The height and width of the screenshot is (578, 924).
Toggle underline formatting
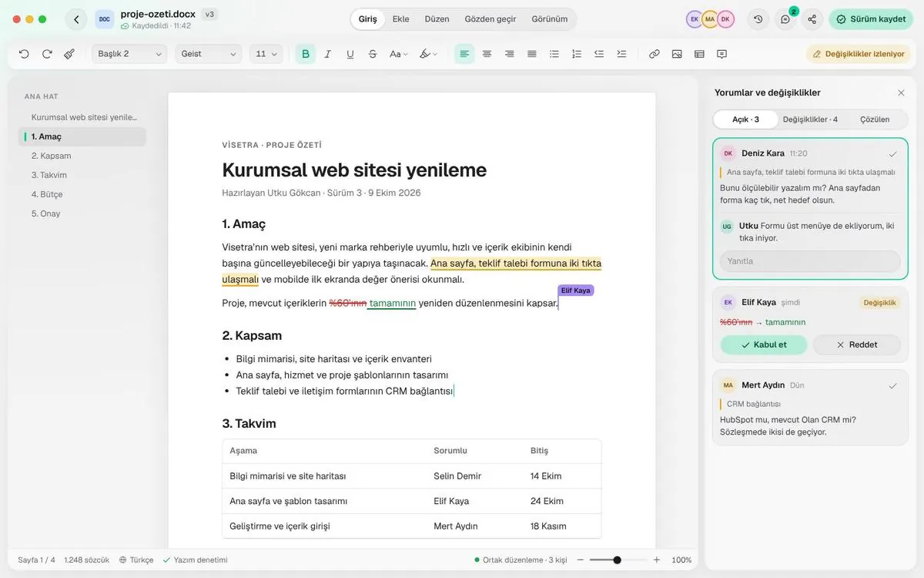350,54
